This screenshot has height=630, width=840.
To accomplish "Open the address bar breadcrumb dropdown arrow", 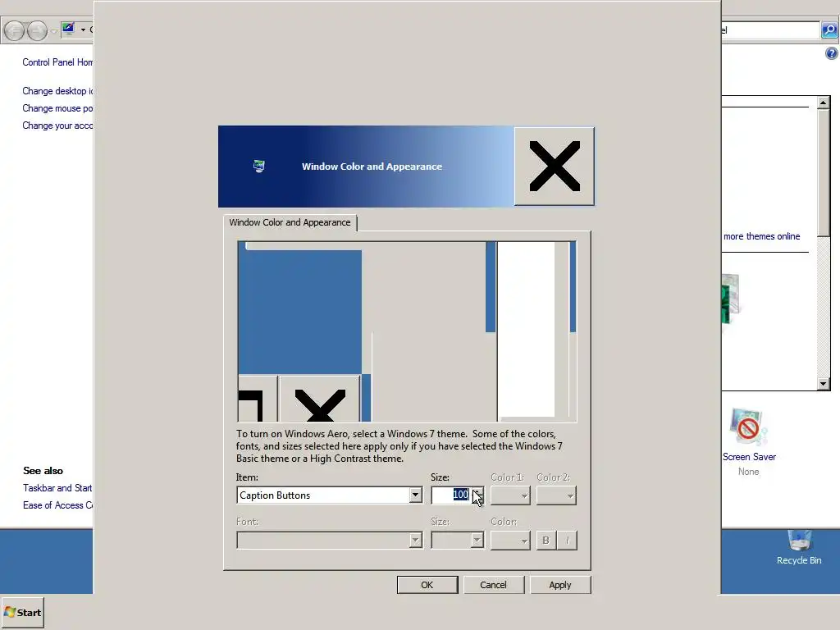I will (83, 30).
